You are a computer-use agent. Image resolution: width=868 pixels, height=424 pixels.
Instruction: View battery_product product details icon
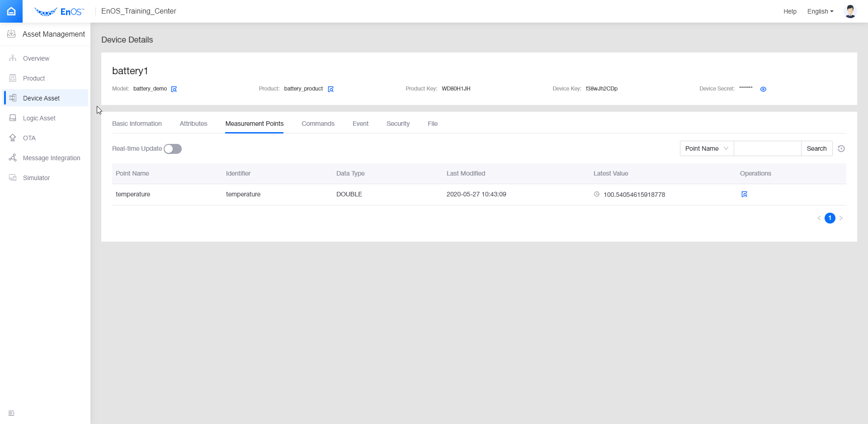point(330,89)
